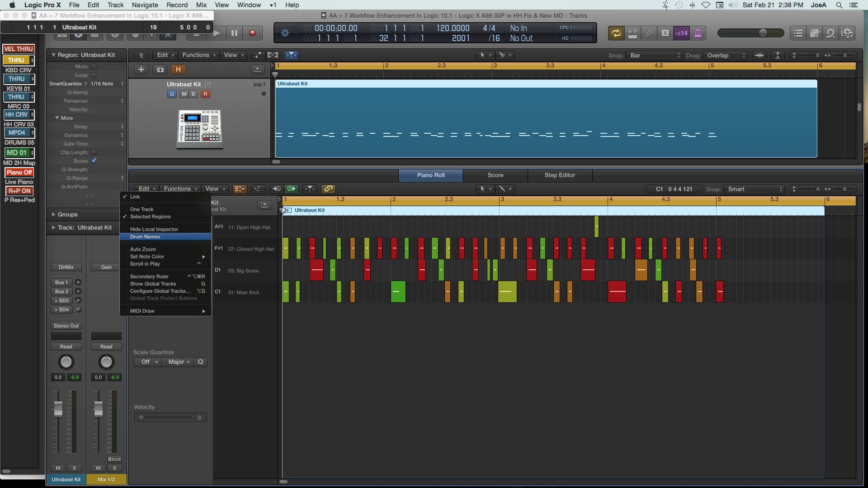Choose One Track in View menu
Viewport: 868px width, 488px height.
click(165, 209)
